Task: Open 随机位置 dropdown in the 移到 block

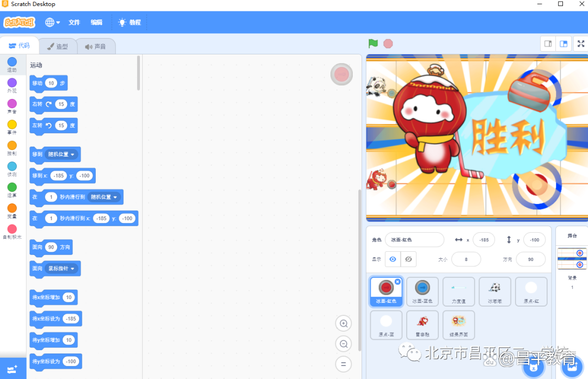Action: point(62,154)
